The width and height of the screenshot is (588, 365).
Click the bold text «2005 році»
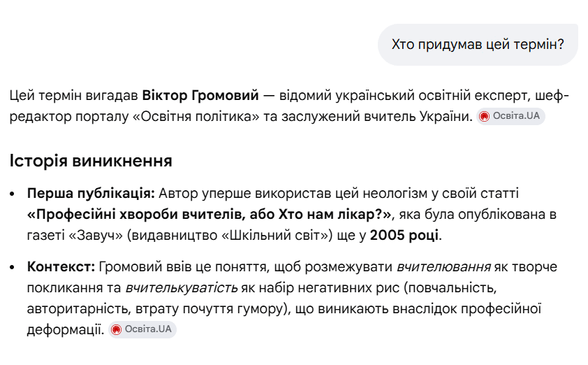404,236
